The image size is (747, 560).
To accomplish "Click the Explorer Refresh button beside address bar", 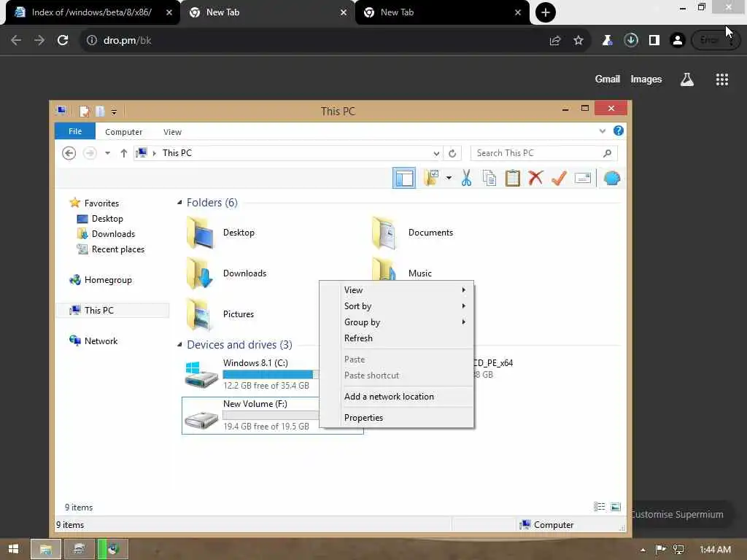I will (452, 153).
